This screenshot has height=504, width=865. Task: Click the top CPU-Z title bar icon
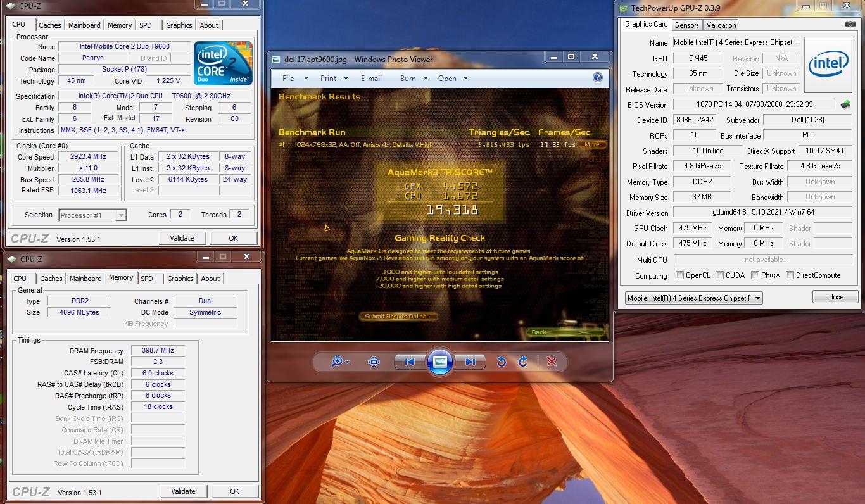pos(10,6)
